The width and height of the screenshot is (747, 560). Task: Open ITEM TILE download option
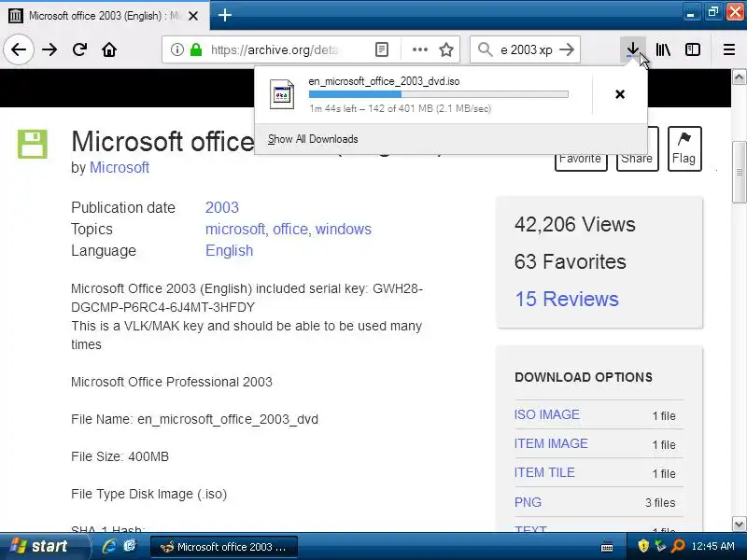(544, 473)
